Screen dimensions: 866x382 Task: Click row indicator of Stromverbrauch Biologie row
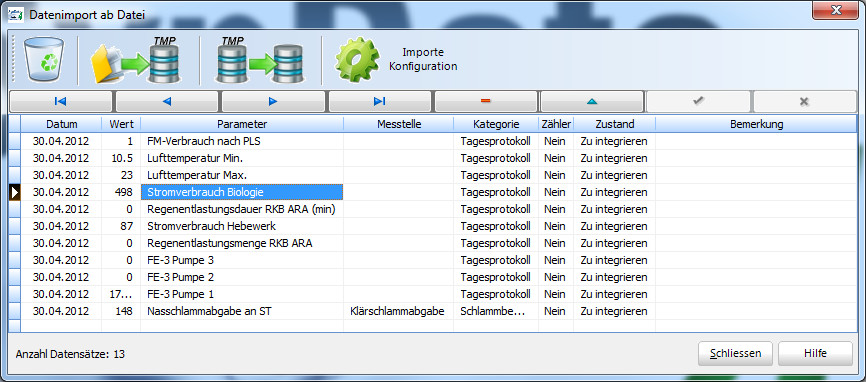pos(15,192)
